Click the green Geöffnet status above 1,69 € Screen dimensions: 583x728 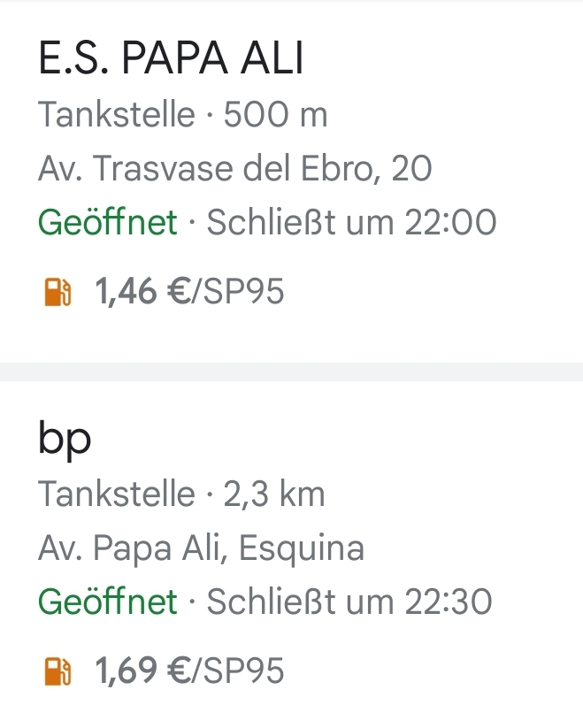coord(108,602)
